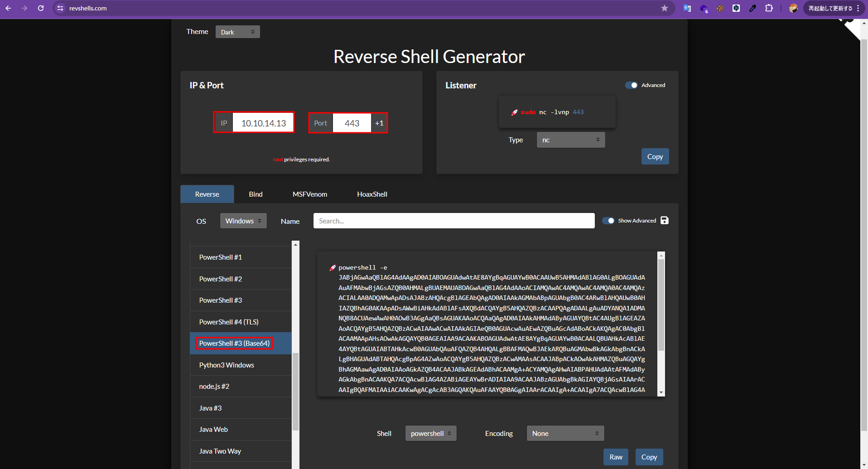
Task: Open the Theme dropdown set to Dark
Action: point(238,32)
